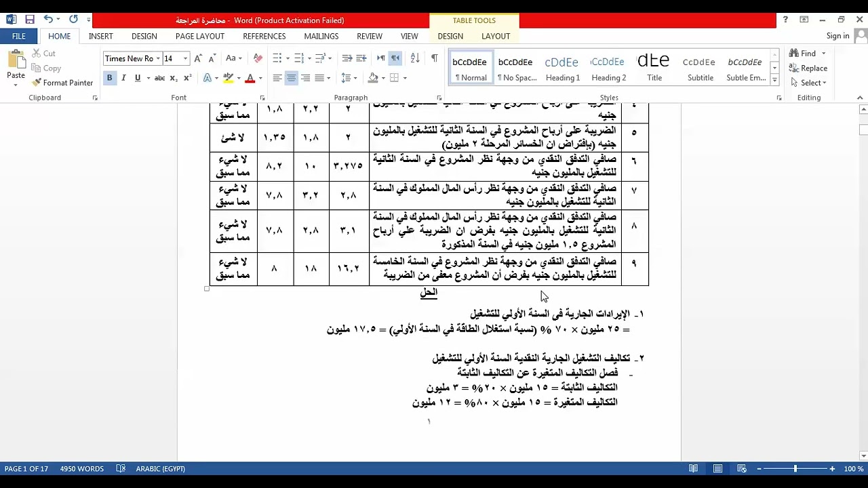Cut the selected content
The width and height of the screenshot is (868, 488).
pos(43,54)
